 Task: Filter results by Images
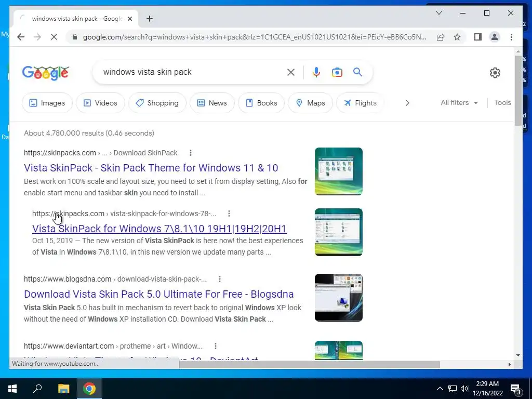[x=47, y=103]
